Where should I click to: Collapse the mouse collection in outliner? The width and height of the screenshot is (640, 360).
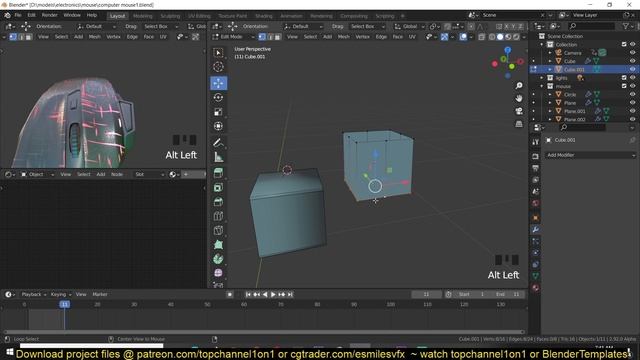tap(542, 86)
